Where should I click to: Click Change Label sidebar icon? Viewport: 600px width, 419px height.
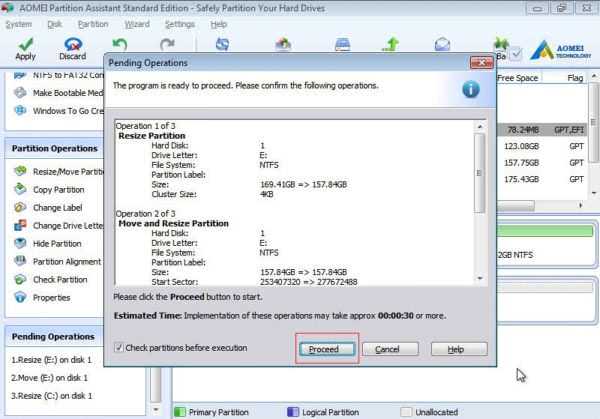coord(20,207)
